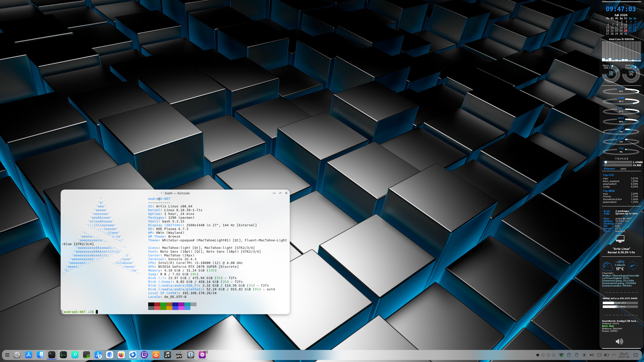Click the "Intel Core i5-10600k" label
This screenshot has width=644, height=362.
[621, 39]
